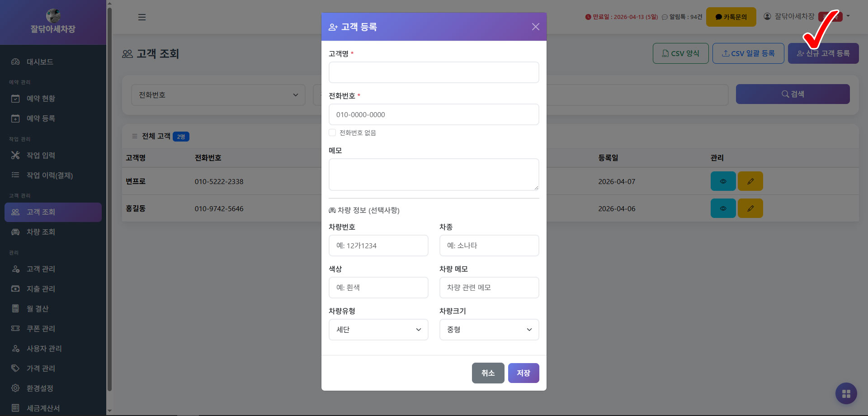This screenshot has width=868, height=416.
Task: Show details with eye icon for 홍길동
Action: pyautogui.click(x=723, y=208)
